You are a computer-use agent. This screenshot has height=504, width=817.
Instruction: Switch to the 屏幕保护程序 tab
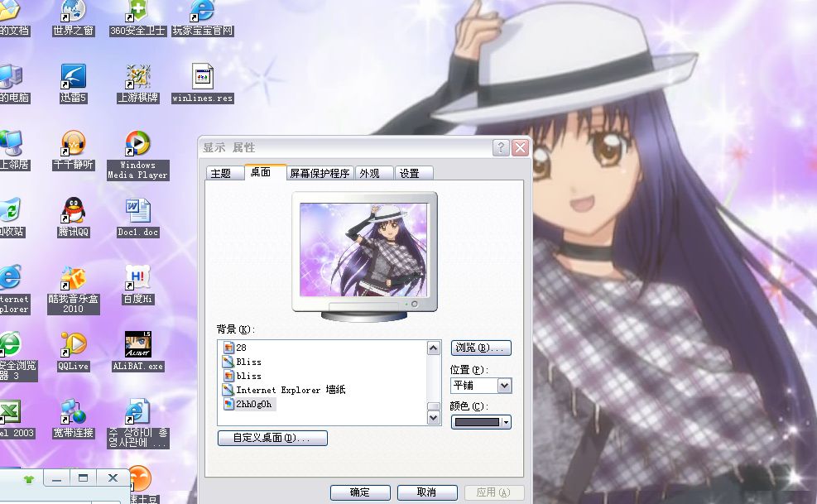[319, 173]
